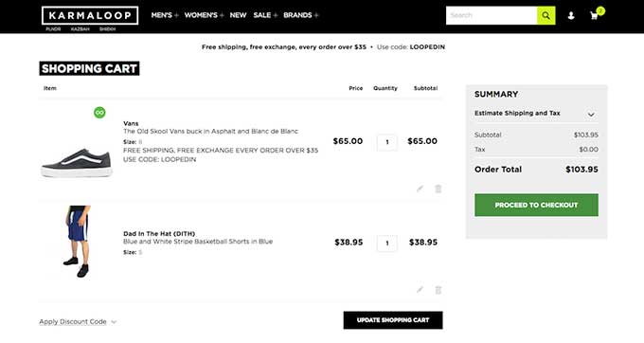Go to the Karmaloop logo homepage
This screenshot has height=343, width=644.
(x=90, y=15)
